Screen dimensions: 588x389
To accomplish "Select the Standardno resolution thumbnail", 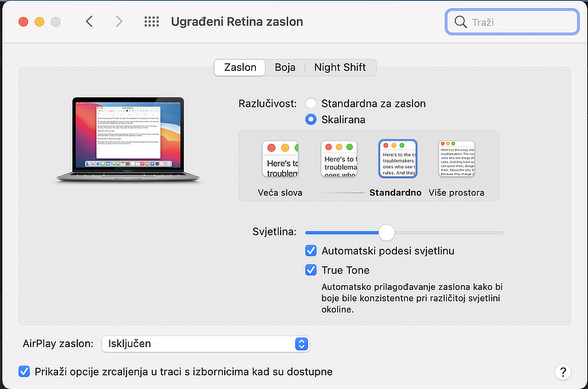I will tap(398, 159).
